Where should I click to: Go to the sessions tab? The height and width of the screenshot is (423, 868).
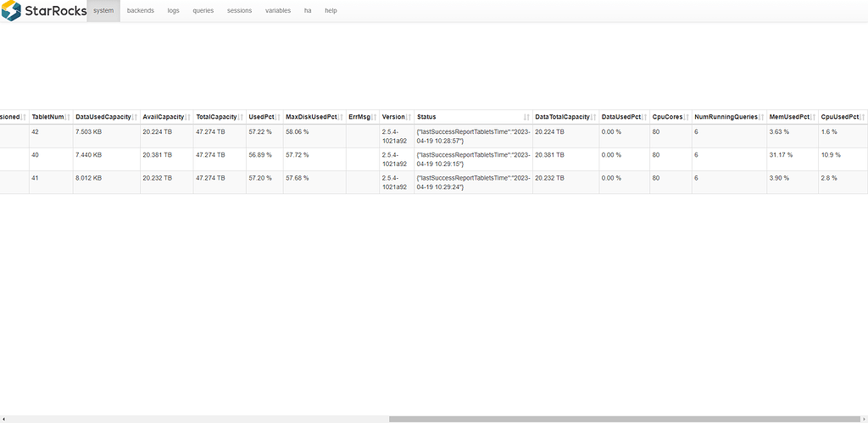coord(239,11)
